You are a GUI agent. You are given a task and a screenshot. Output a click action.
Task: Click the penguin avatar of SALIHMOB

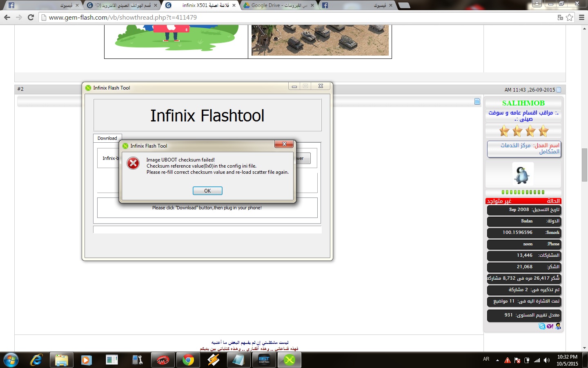click(x=523, y=174)
